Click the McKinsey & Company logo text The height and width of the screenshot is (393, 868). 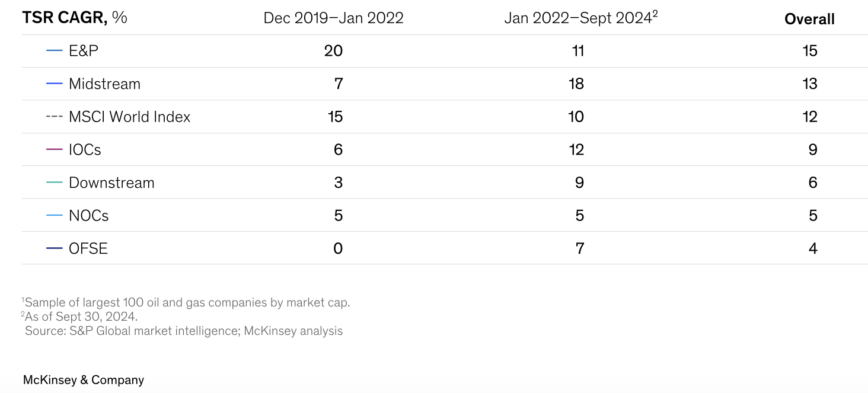84,380
